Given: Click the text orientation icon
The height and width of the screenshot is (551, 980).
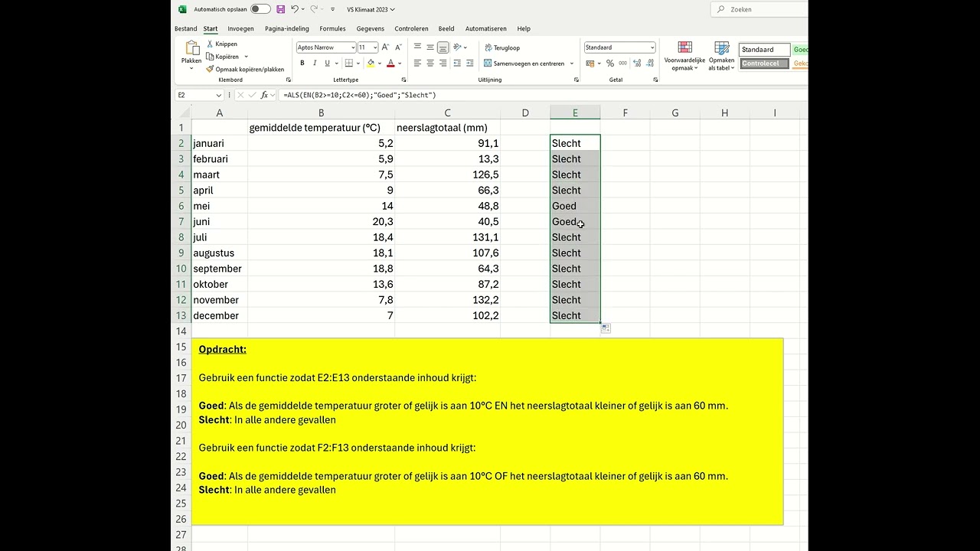Looking at the screenshot, I should coord(457,47).
